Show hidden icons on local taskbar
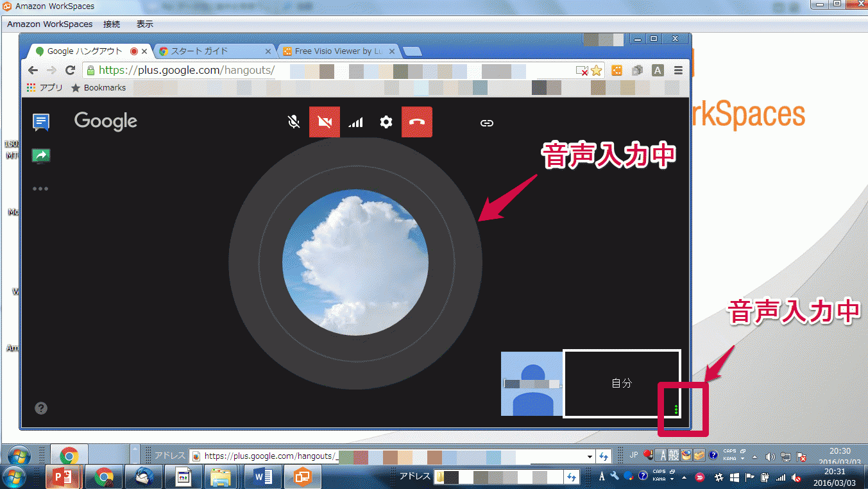 click(x=685, y=478)
